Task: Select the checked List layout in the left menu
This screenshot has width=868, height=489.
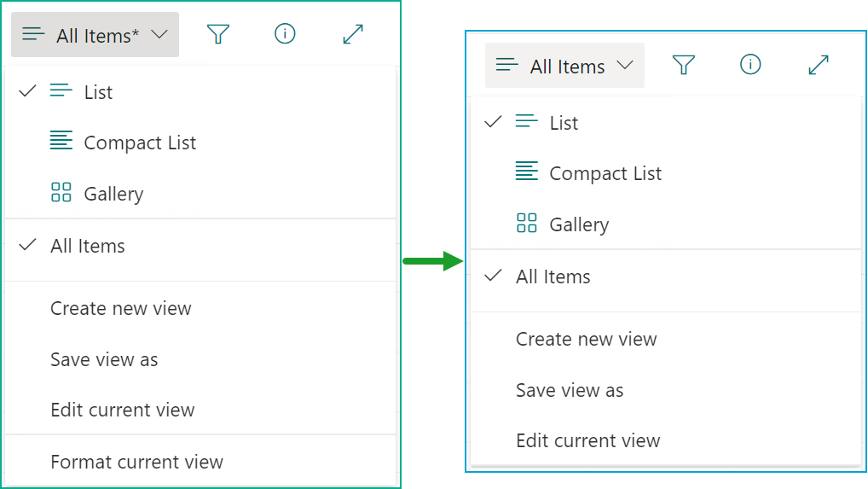Action: (98, 92)
